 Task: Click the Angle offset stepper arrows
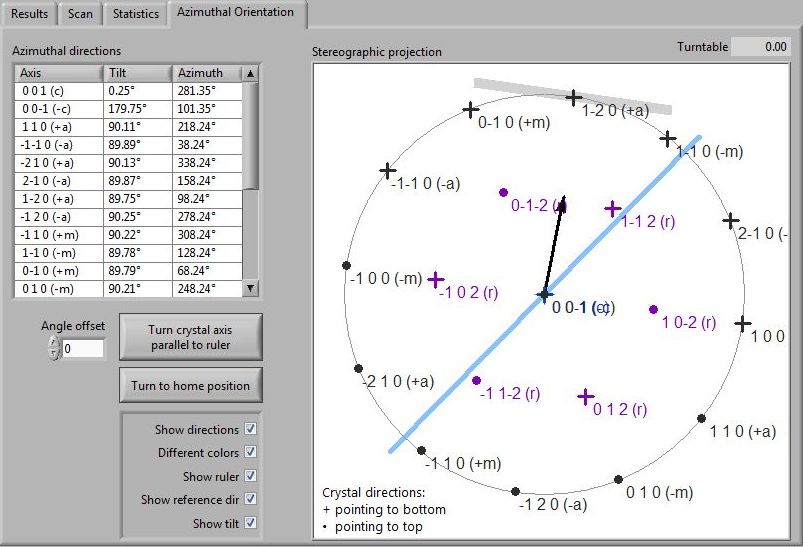click(54, 348)
